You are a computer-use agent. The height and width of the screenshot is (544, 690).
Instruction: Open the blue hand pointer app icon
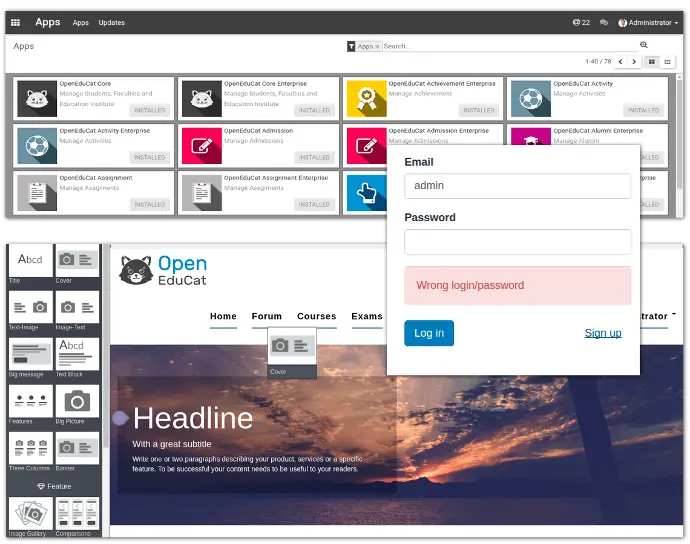pos(367,193)
